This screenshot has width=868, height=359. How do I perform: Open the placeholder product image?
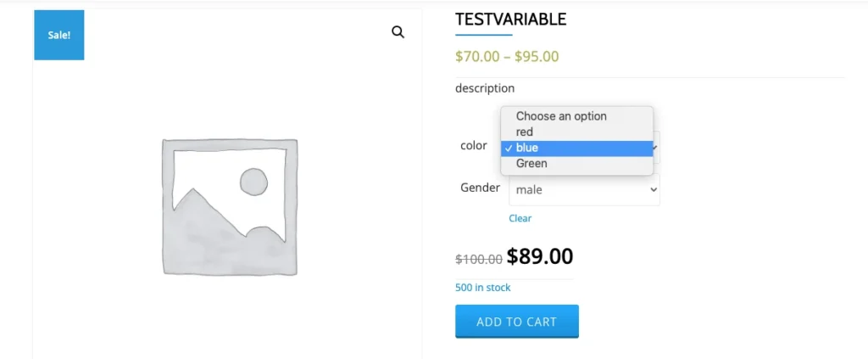click(x=230, y=207)
